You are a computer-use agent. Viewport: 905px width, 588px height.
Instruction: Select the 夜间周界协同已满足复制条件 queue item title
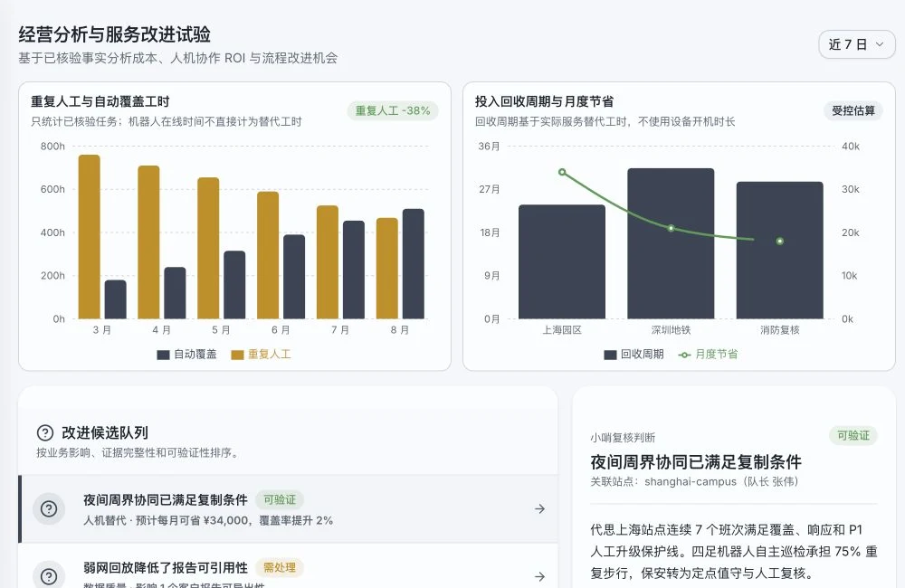click(x=166, y=499)
